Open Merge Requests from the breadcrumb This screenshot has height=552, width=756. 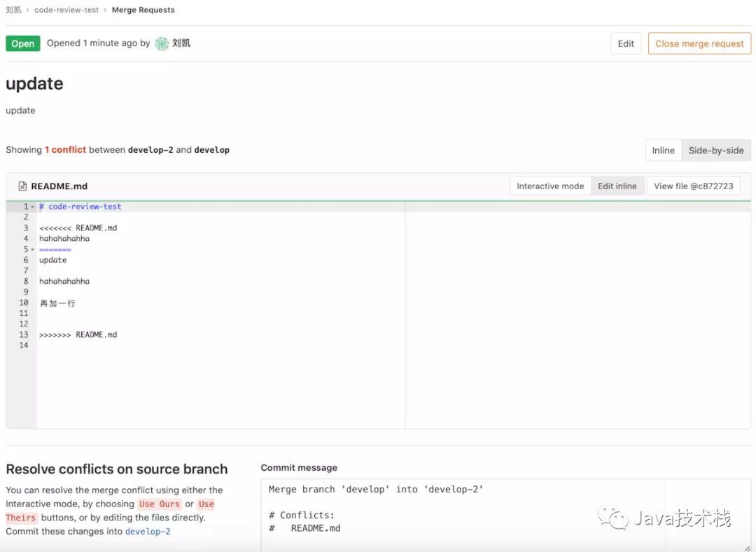click(143, 10)
